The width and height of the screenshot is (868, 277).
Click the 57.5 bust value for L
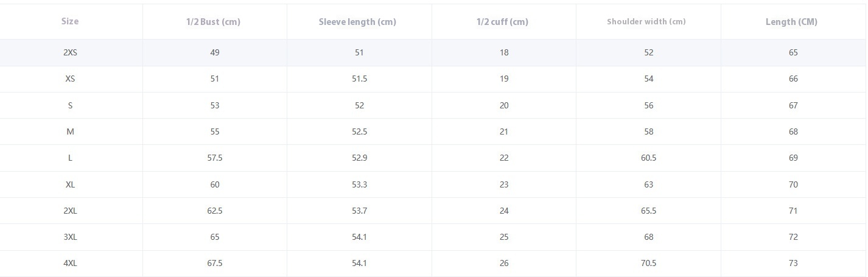pyautogui.click(x=215, y=158)
